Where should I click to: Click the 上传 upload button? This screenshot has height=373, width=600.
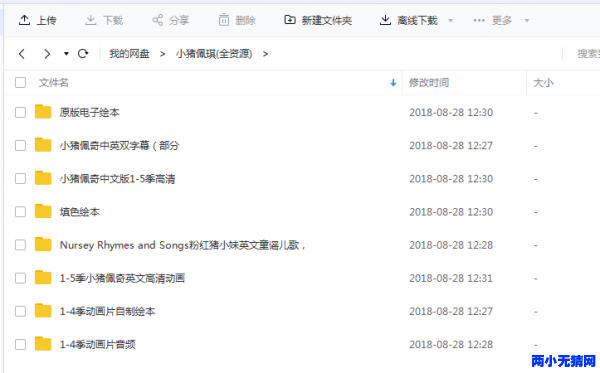[38, 20]
